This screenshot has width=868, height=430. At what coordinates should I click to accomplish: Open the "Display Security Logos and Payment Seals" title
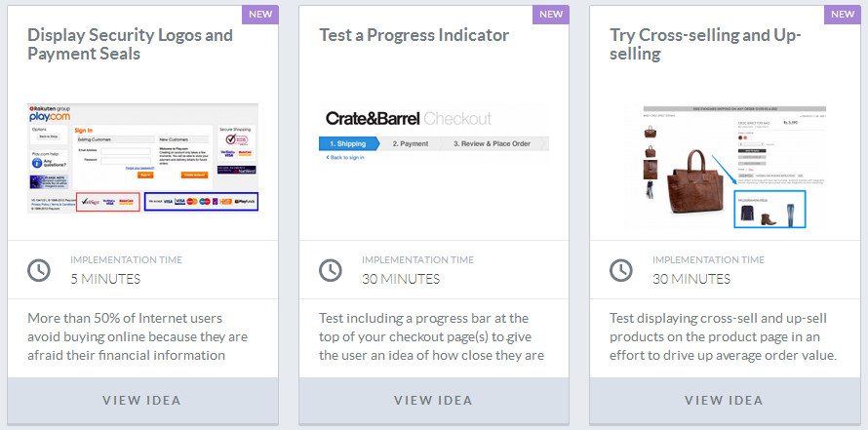pyautogui.click(x=130, y=45)
